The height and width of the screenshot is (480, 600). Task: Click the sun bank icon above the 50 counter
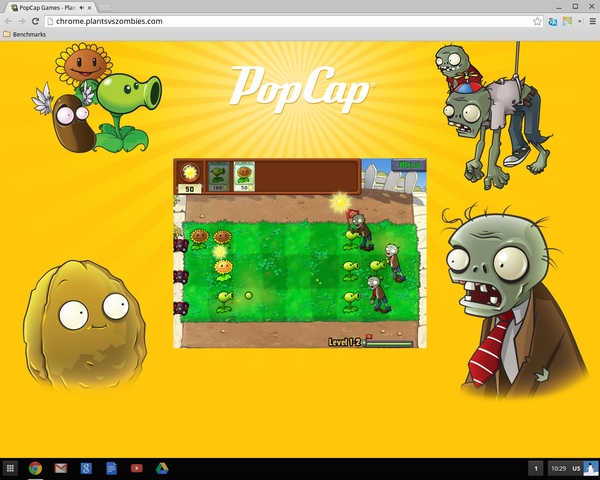coord(190,173)
